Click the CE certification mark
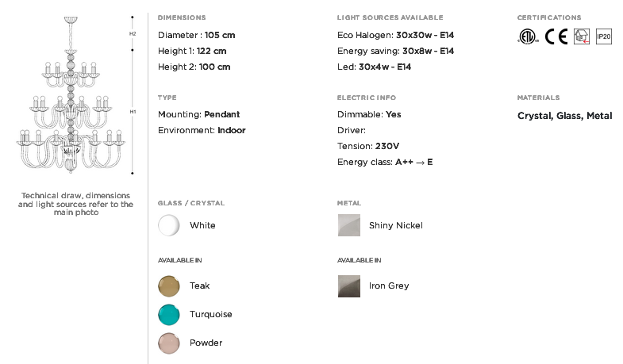This screenshot has height=364, width=623. click(x=556, y=36)
